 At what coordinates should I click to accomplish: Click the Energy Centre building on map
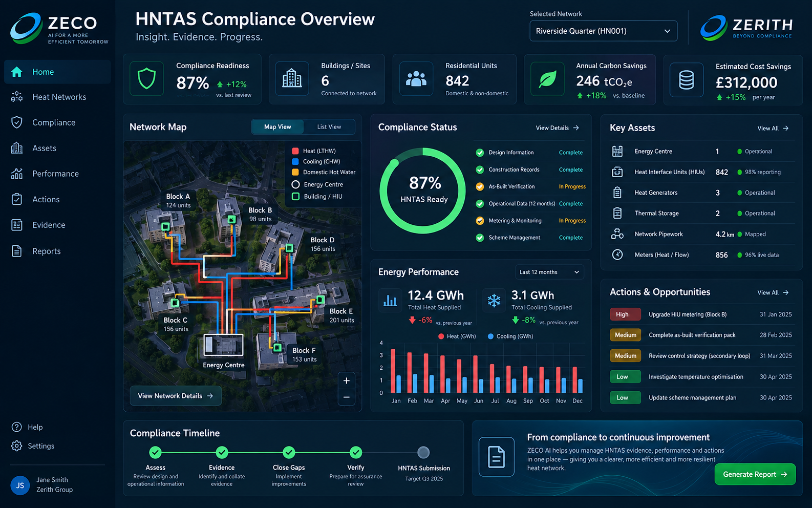(223, 345)
